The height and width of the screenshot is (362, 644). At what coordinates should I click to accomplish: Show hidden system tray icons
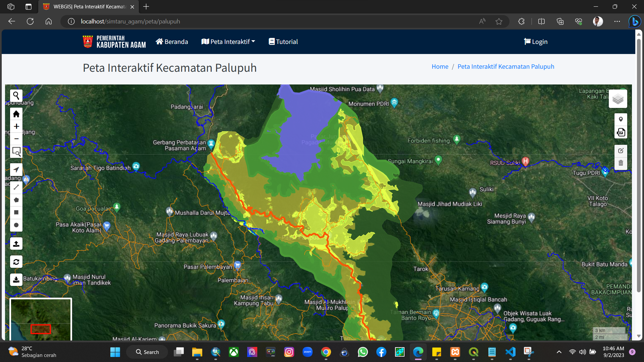click(559, 352)
